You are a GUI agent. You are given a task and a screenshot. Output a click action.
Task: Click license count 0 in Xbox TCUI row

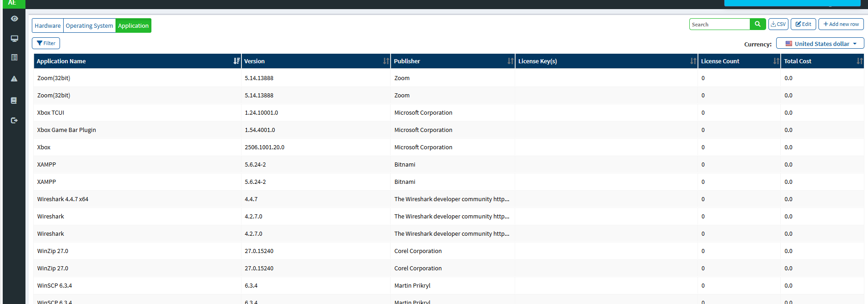coord(703,112)
